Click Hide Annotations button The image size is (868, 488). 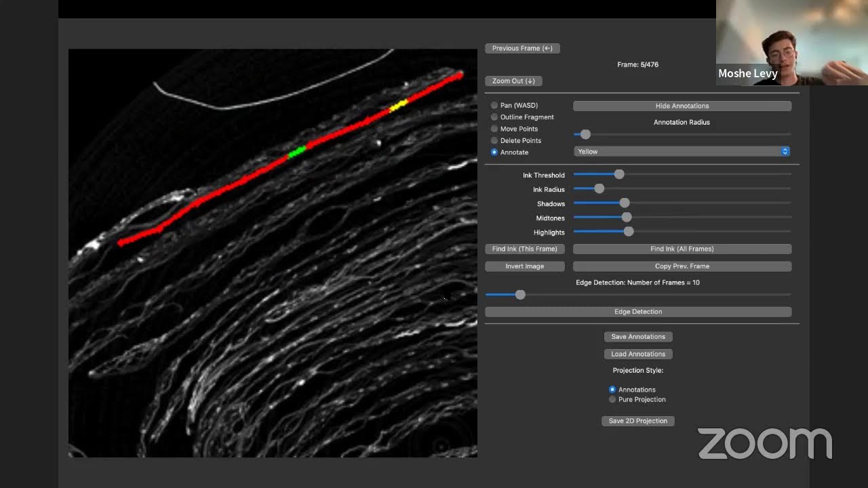point(682,106)
